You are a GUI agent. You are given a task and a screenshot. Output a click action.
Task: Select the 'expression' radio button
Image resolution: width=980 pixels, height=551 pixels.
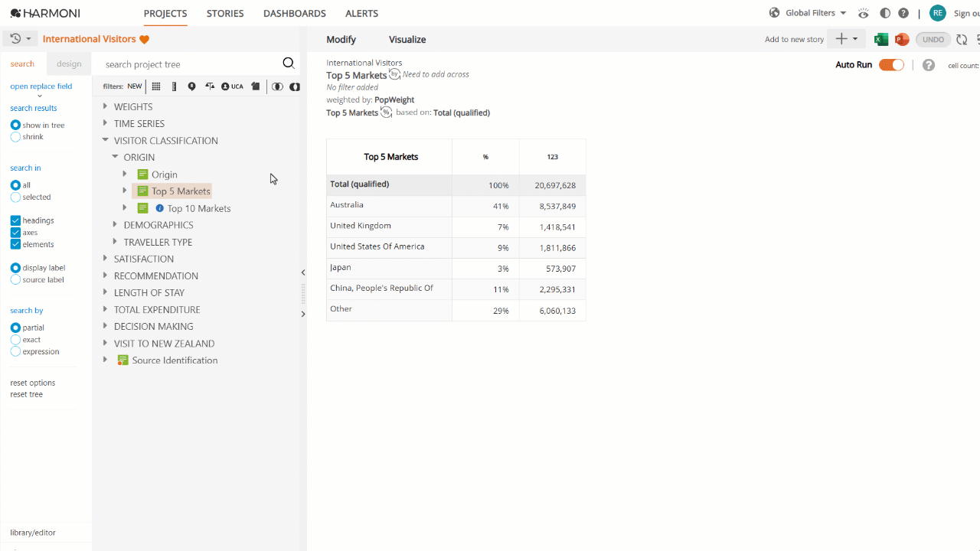click(15, 352)
